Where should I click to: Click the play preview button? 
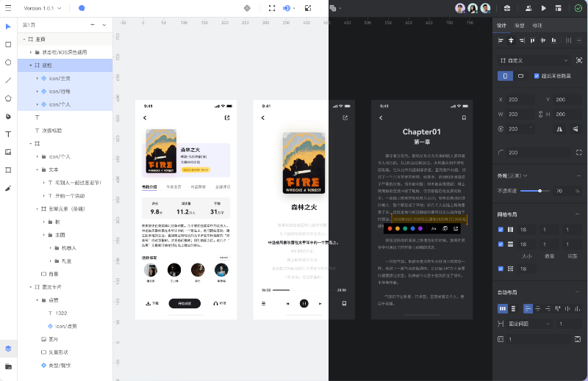[x=544, y=8]
